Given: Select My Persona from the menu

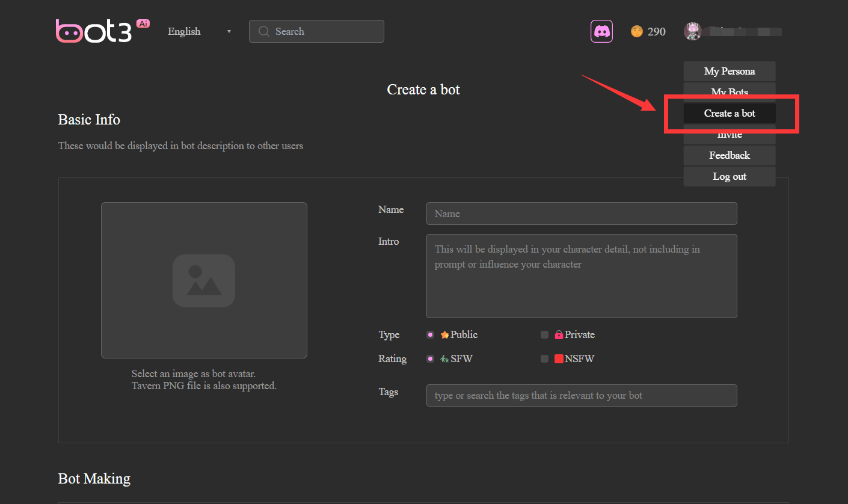Looking at the screenshot, I should 729,71.
